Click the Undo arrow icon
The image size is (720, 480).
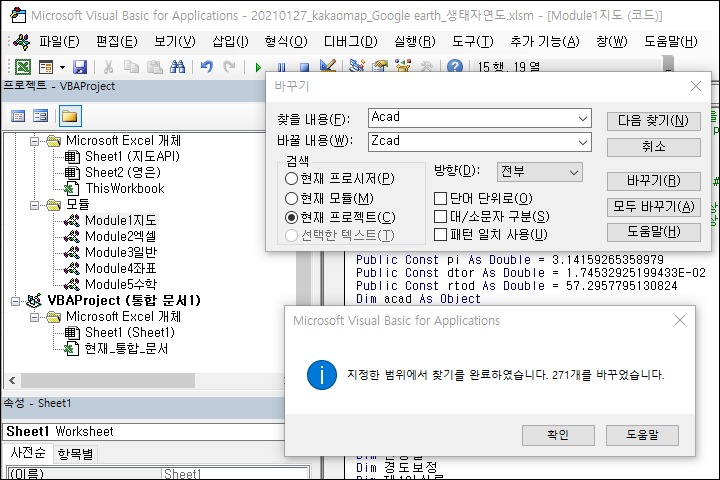click(x=207, y=67)
